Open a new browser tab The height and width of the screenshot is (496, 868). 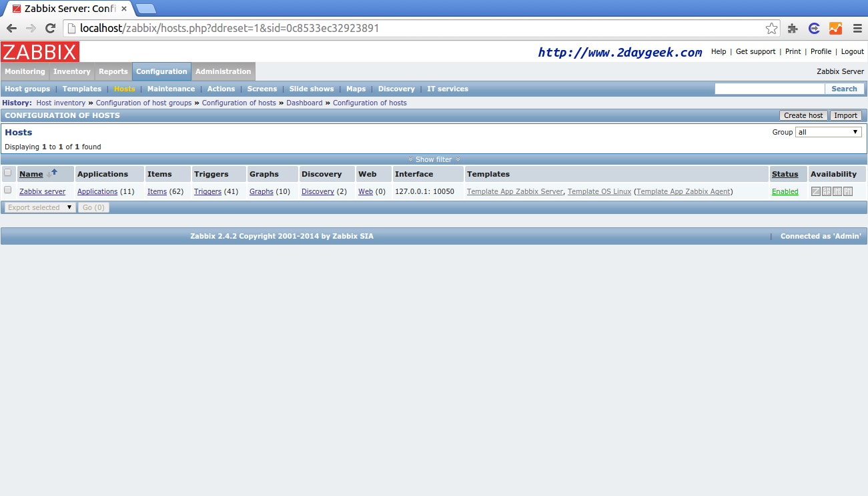pos(146,9)
